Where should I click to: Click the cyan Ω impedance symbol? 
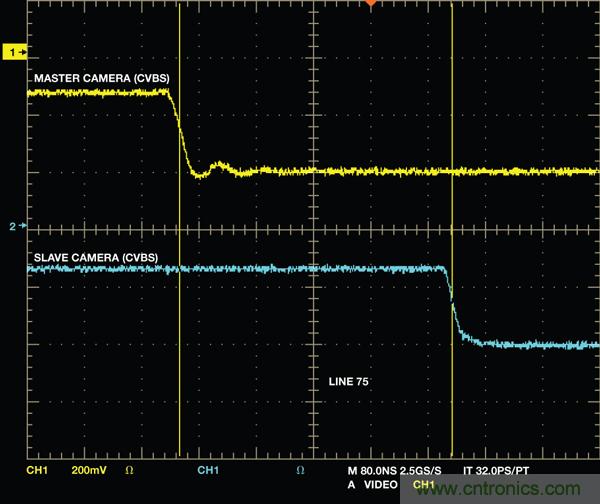(x=300, y=469)
